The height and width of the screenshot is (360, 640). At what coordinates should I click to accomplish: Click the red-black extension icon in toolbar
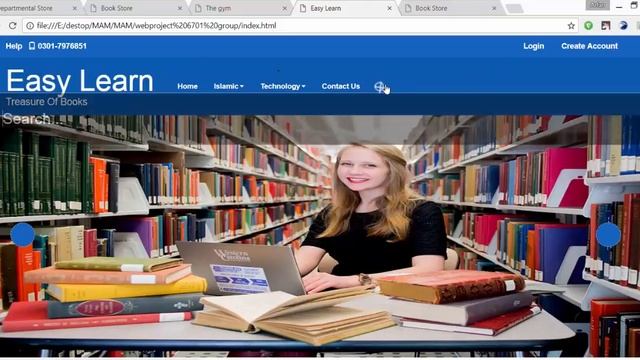[606, 25]
